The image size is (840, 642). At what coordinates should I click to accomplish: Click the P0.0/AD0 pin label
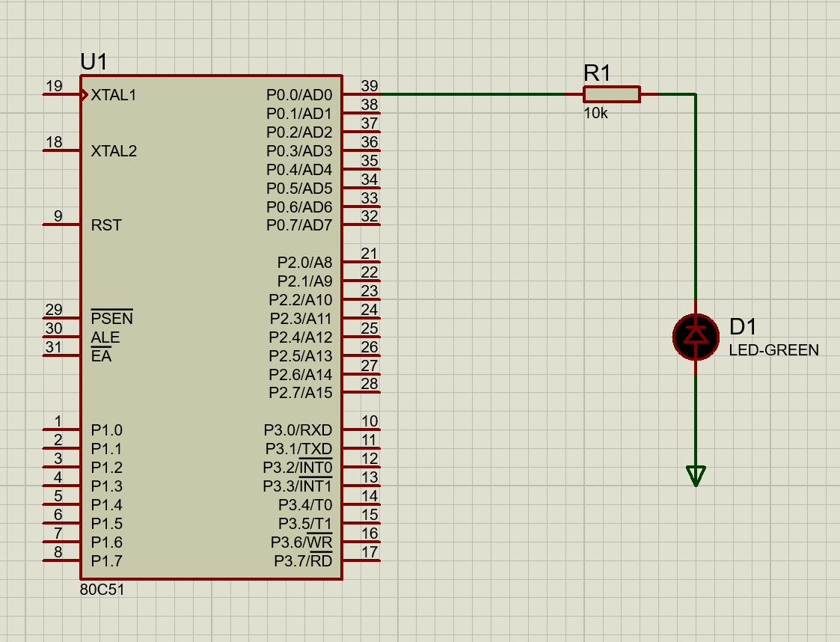click(x=299, y=95)
